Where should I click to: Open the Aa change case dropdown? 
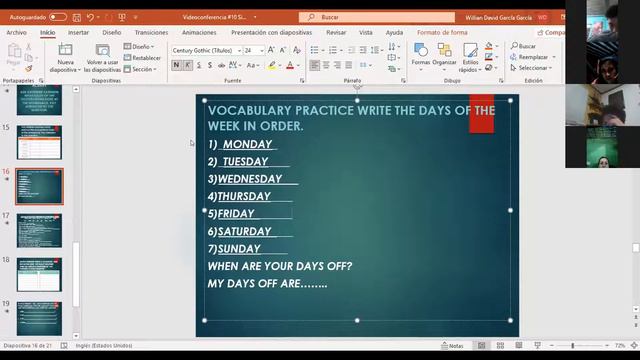(x=253, y=65)
